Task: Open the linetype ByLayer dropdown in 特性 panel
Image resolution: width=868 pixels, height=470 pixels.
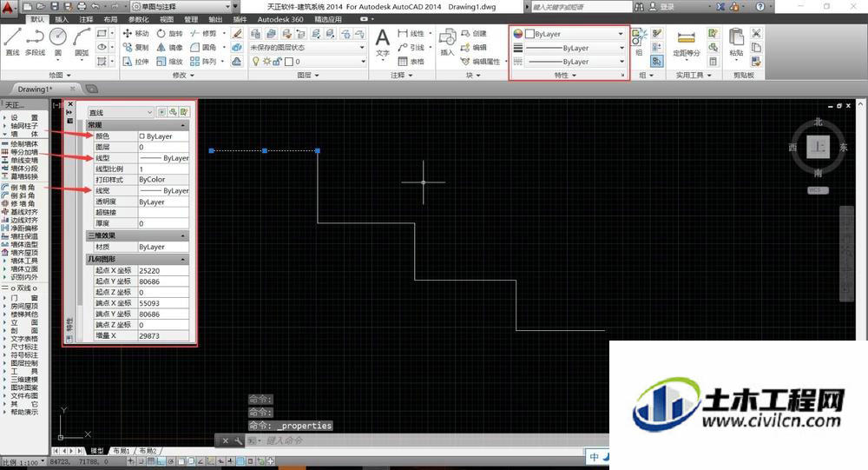Action: (x=575, y=62)
